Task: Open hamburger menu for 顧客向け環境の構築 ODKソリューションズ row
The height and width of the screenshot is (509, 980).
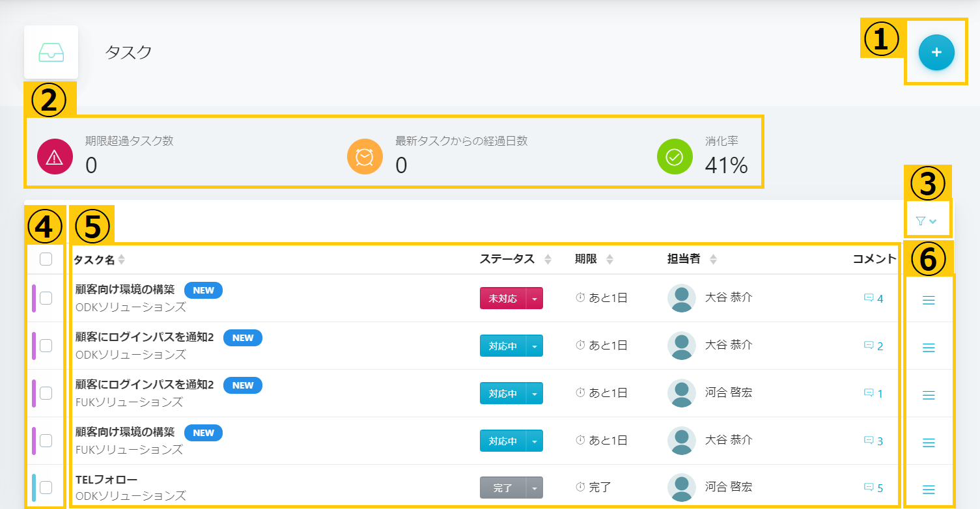Action: [x=929, y=300]
